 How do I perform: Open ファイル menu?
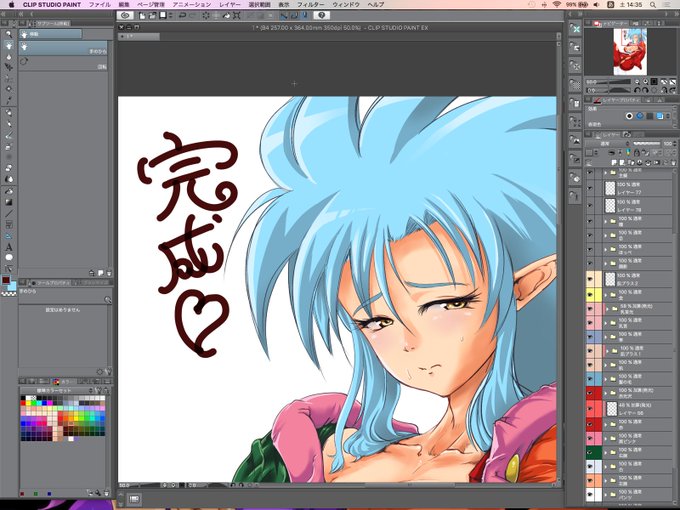click(x=99, y=4)
